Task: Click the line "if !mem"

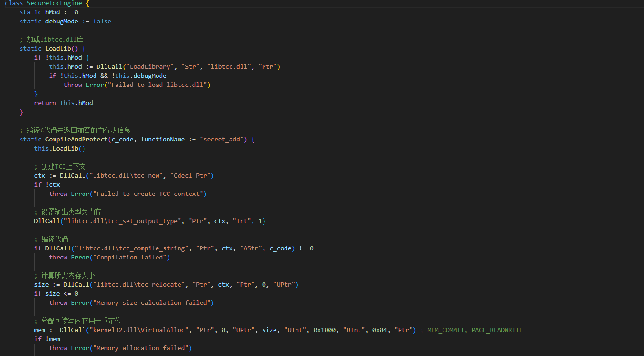Action: (x=47, y=339)
